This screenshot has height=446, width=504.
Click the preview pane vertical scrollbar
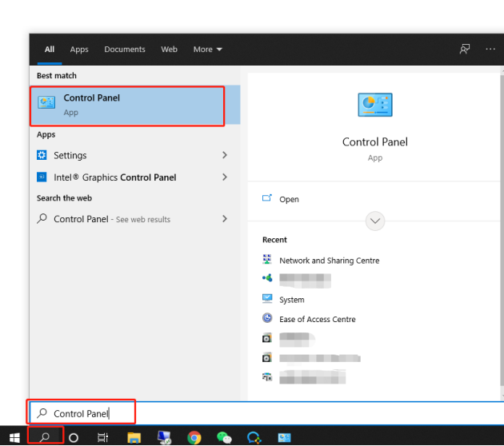[502, 229]
